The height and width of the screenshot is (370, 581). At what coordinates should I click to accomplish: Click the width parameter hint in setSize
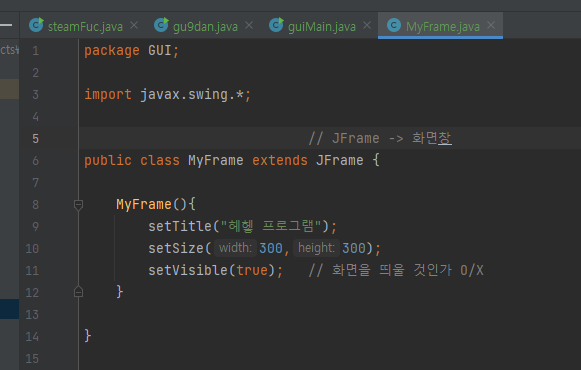[x=235, y=248]
